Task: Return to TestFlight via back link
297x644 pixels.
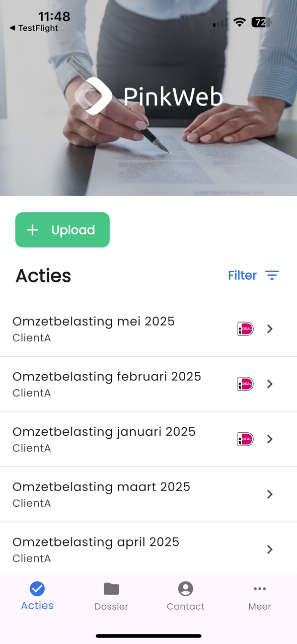Action: 34,28
